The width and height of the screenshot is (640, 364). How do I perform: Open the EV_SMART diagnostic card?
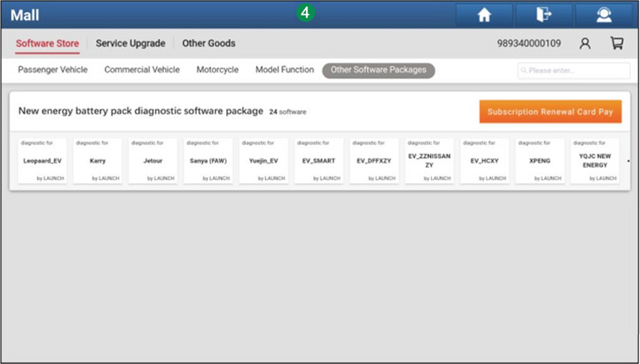319,161
